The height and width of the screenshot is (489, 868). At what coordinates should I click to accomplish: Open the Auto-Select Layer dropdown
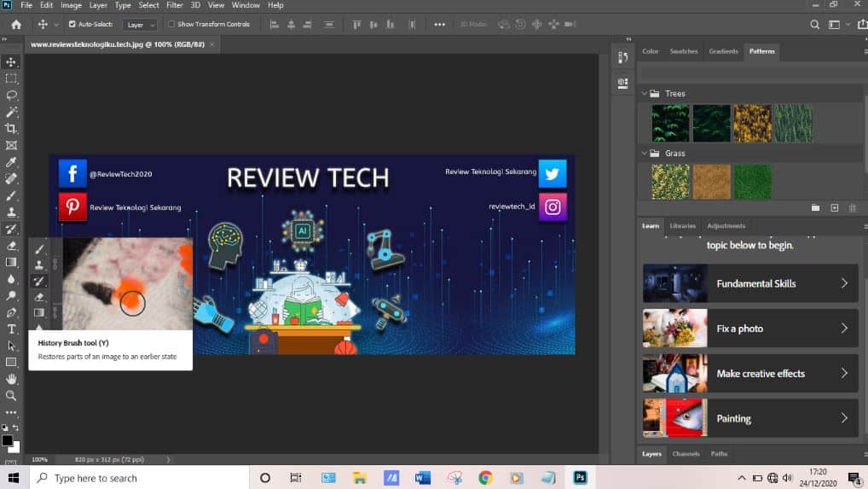point(140,25)
